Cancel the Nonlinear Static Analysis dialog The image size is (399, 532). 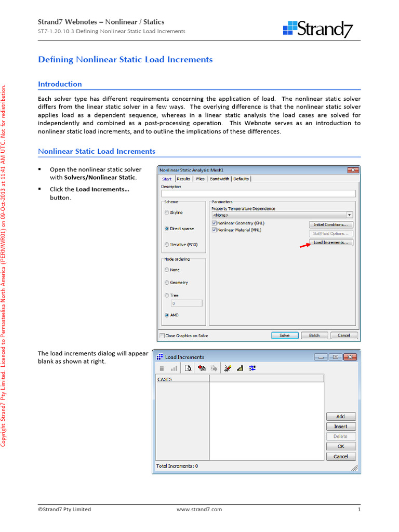click(x=344, y=335)
